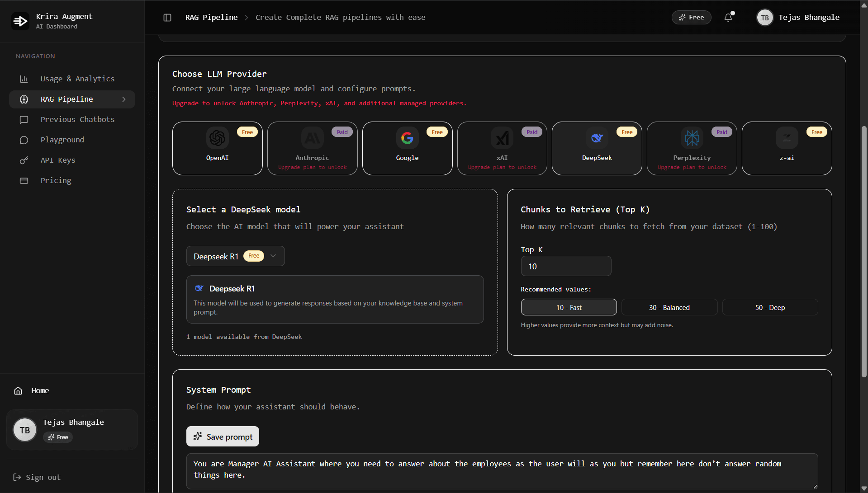Screen dimensions: 868x493
Task: Click the Krira Augment logo
Action: click(x=20, y=21)
